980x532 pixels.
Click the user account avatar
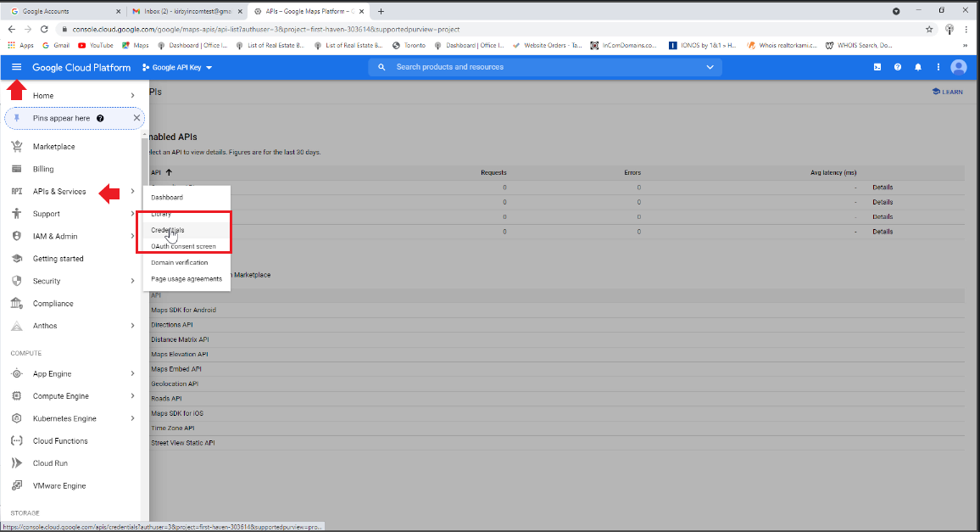(959, 67)
